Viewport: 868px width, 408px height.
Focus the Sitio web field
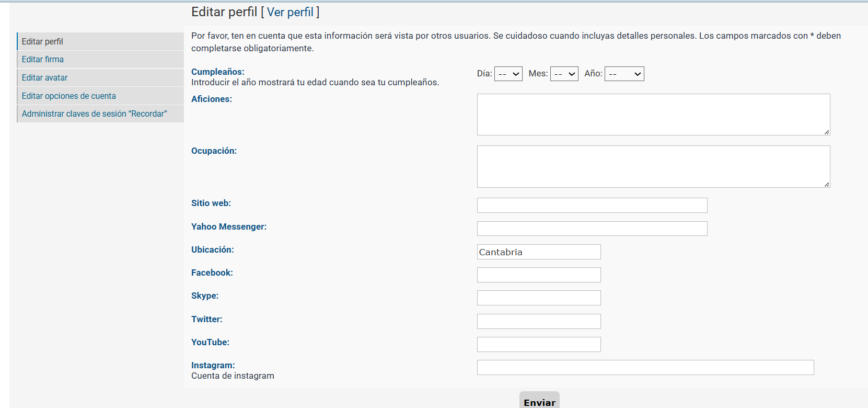click(592, 205)
